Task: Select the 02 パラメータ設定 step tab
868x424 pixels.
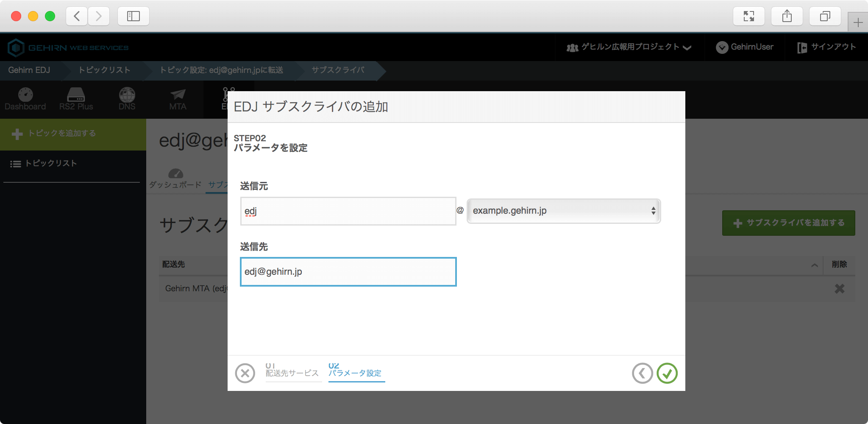Action: tap(355, 371)
